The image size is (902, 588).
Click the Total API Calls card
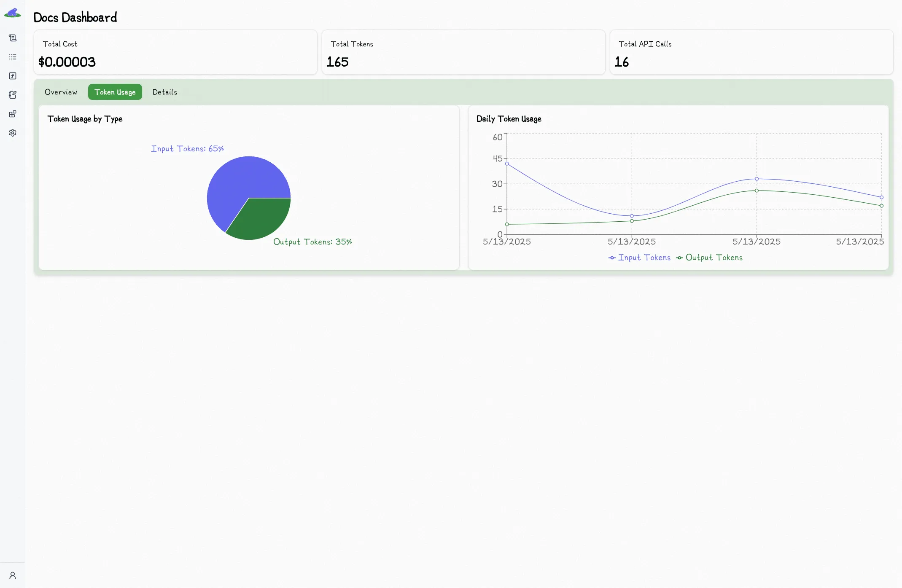(751, 52)
